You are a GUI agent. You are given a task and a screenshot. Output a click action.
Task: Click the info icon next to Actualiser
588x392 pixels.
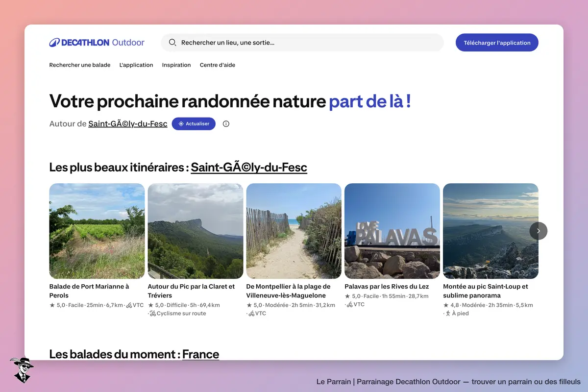[226, 124]
